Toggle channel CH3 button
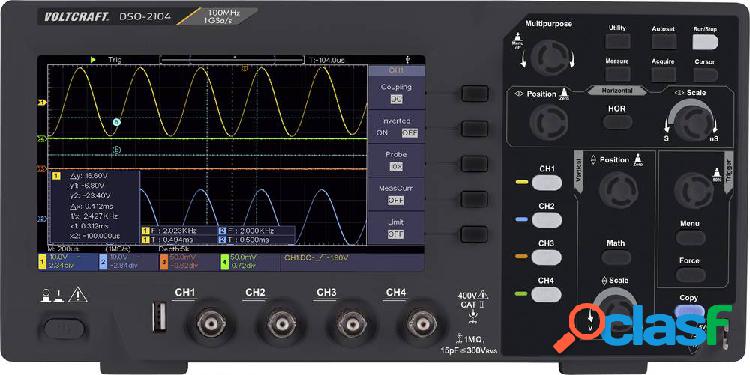The width and height of the screenshot is (750, 375). coord(546,257)
